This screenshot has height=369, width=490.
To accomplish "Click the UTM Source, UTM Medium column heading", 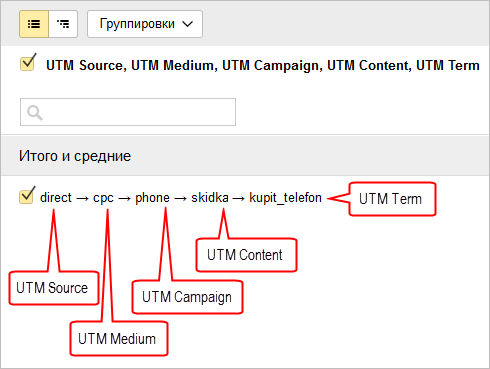I will coord(263,65).
